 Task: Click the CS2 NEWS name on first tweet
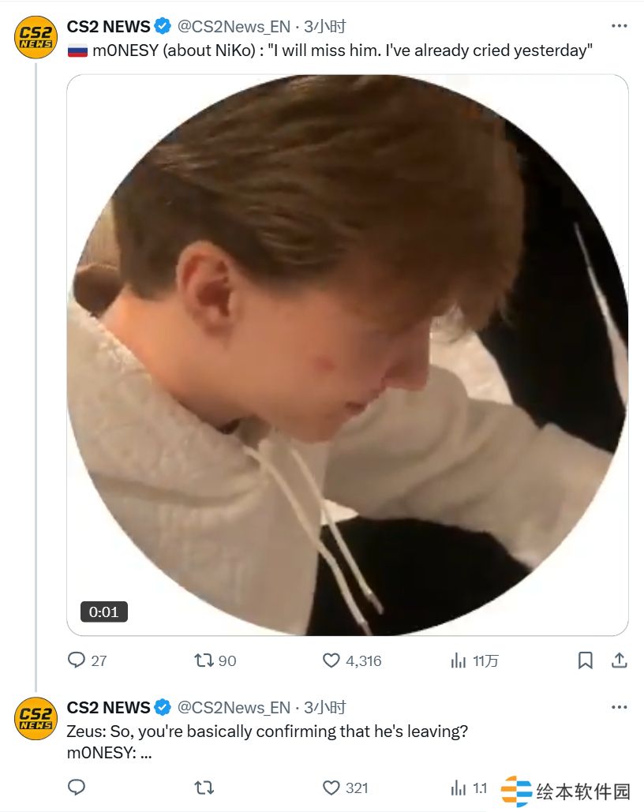[x=108, y=26]
